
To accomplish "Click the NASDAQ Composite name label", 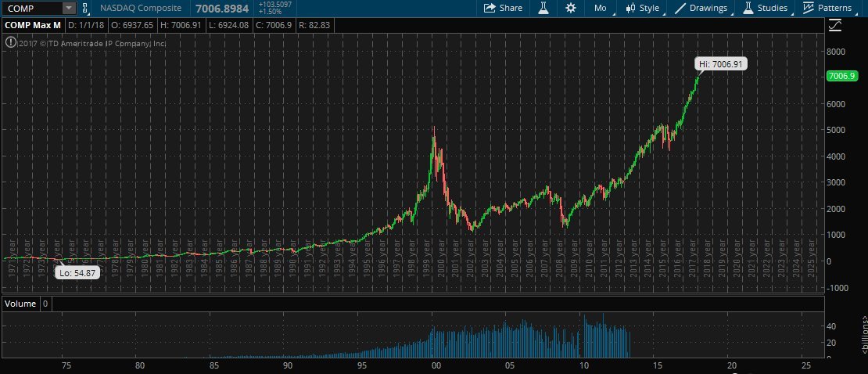I will [141, 9].
